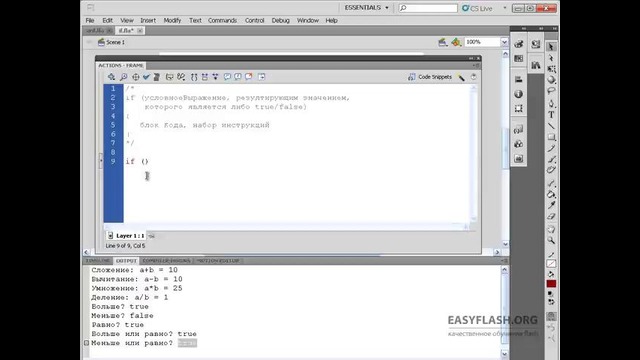This screenshot has height=360, width=640.
Task: Open the Commands menu
Action: (x=222, y=20)
